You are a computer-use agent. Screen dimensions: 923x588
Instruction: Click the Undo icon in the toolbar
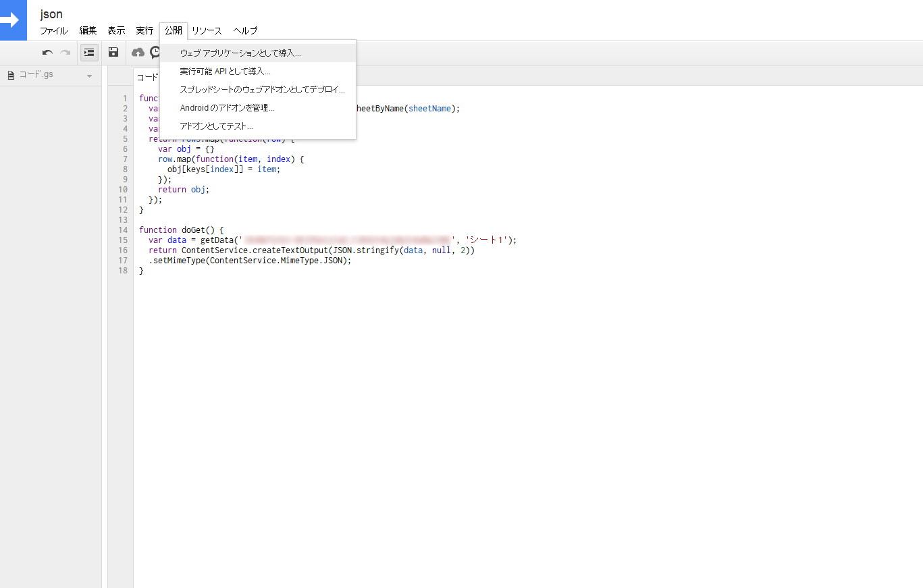click(46, 52)
